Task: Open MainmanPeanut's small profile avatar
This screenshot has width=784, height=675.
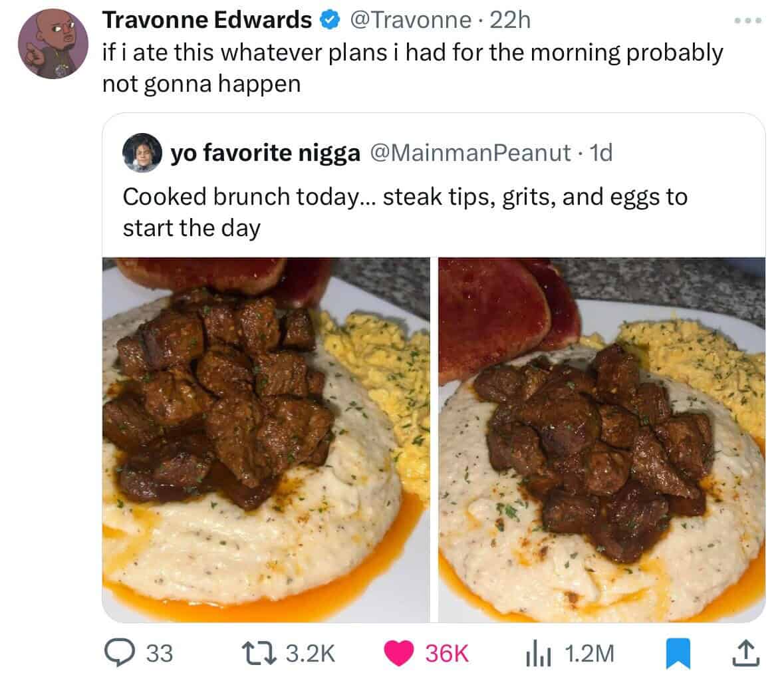Action: coord(142,152)
